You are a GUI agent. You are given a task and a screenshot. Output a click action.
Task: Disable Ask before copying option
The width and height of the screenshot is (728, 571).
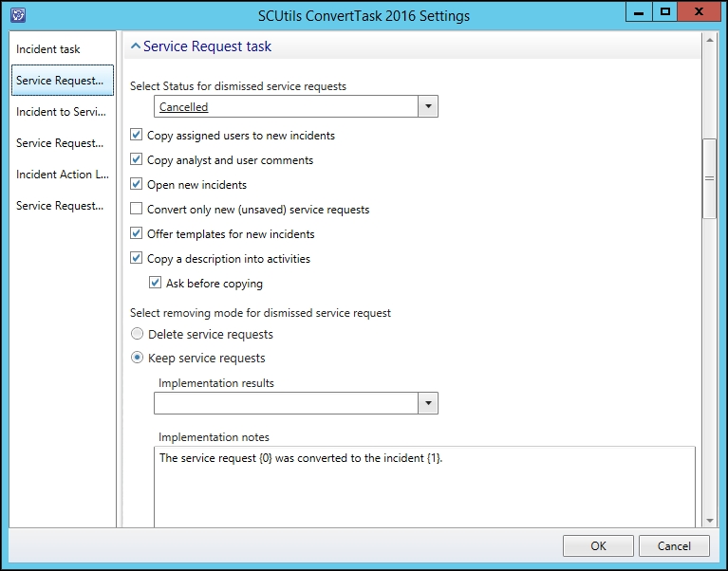(155, 283)
